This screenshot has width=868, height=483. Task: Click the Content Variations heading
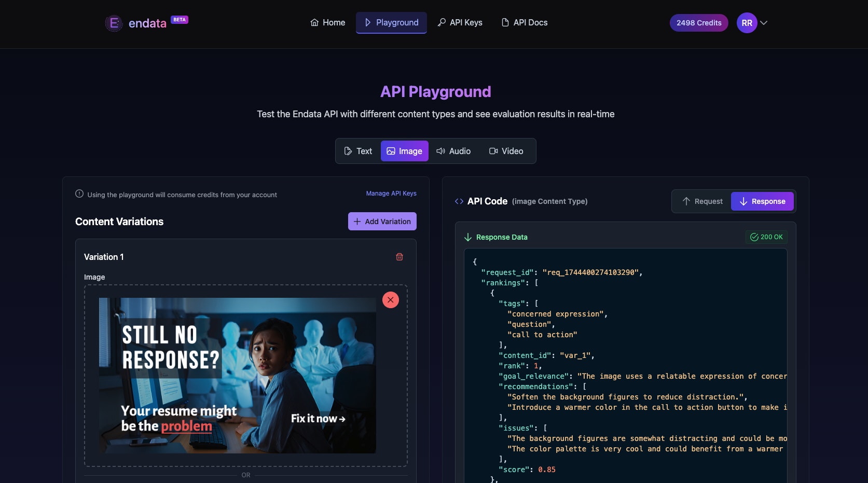click(x=119, y=222)
